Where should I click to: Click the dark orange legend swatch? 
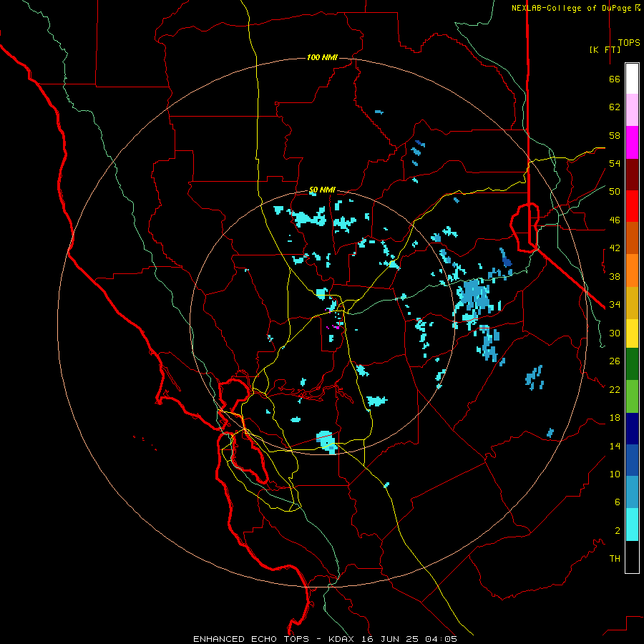[632, 238]
